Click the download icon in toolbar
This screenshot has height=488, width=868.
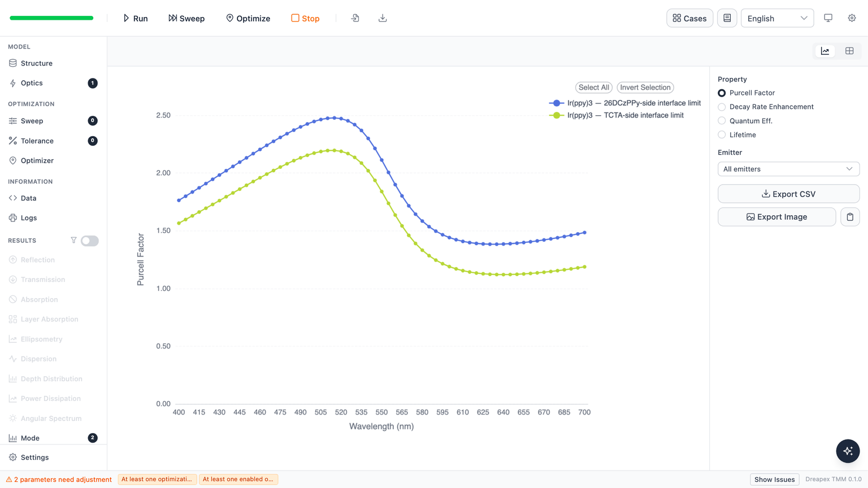(383, 18)
